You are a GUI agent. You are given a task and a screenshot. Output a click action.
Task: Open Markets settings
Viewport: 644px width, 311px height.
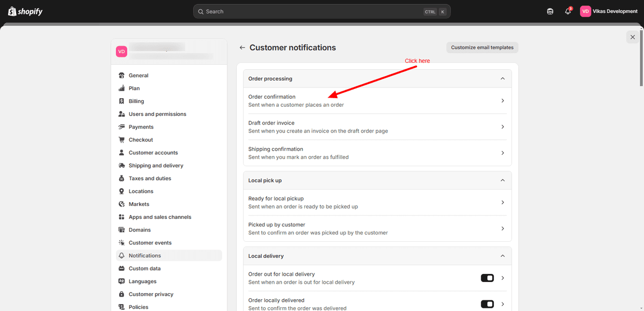(169, 204)
